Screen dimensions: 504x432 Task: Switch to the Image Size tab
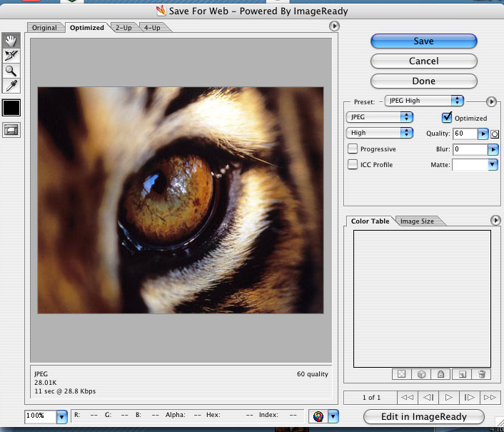pos(416,221)
